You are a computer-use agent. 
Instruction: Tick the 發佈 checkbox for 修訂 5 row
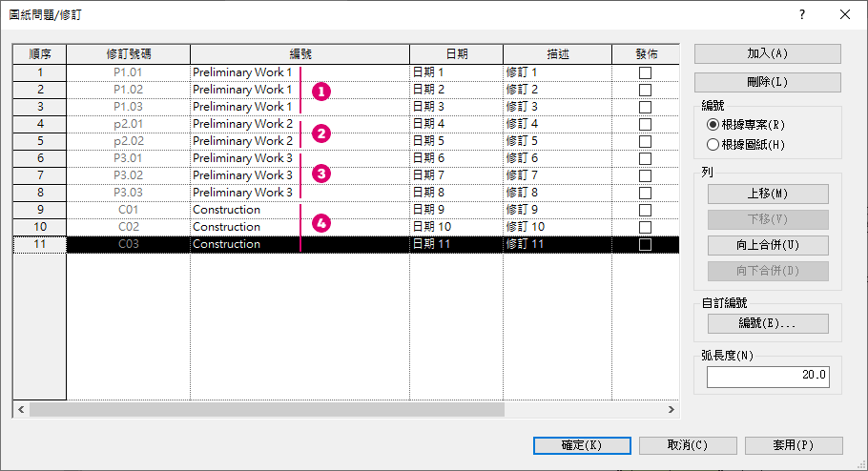[x=645, y=141]
